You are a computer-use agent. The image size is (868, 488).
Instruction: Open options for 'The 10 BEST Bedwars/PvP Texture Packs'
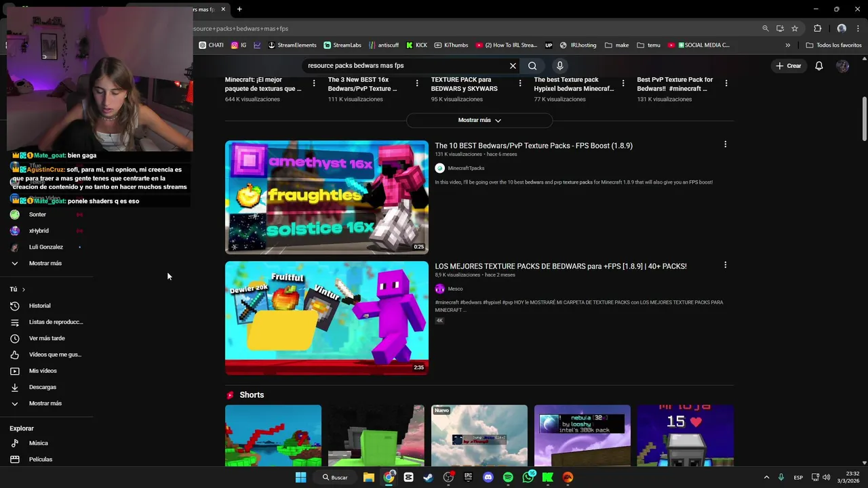point(725,144)
